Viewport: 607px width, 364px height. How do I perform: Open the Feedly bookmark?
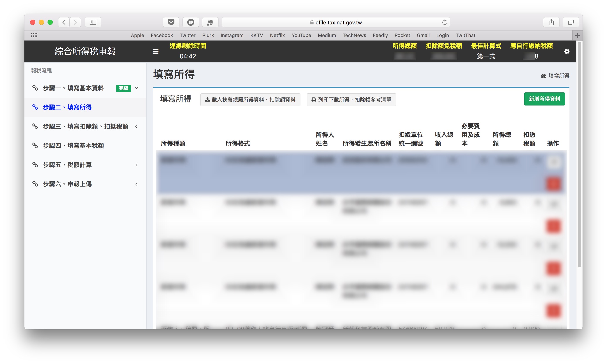click(x=380, y=35)
